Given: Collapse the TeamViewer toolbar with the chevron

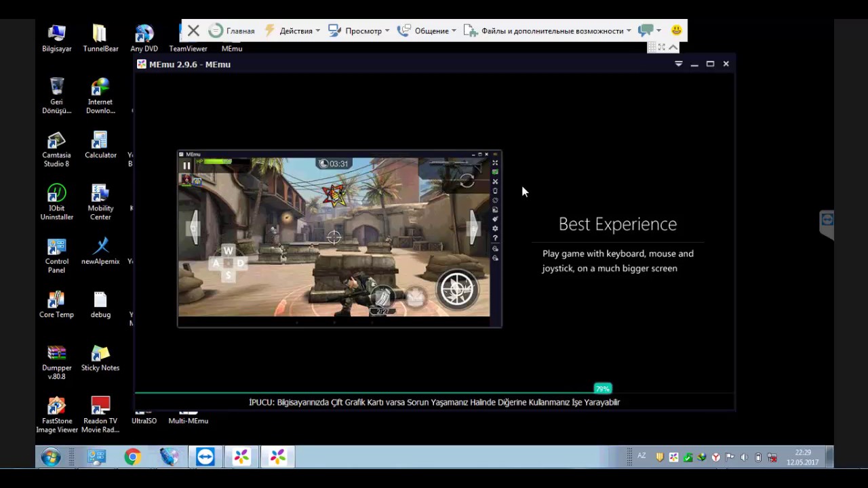Looking at the screenshot, I should point(673,47).
